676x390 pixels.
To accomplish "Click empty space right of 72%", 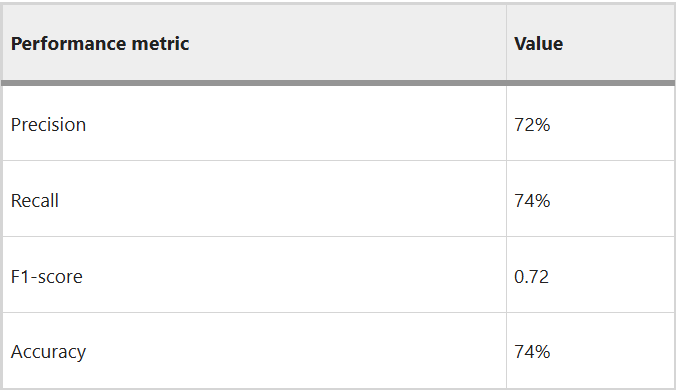I will click(x=612, y=124).
